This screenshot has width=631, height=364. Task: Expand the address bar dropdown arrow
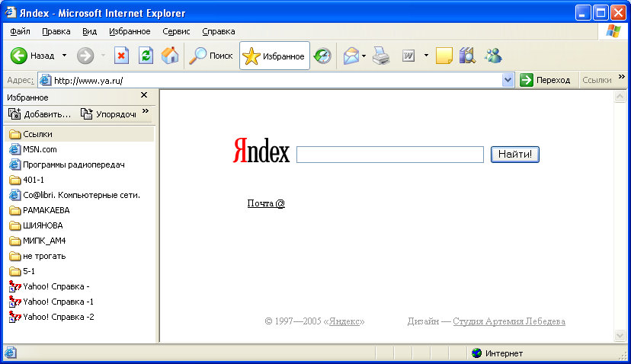pyautogui.click(x=508, y=81)
